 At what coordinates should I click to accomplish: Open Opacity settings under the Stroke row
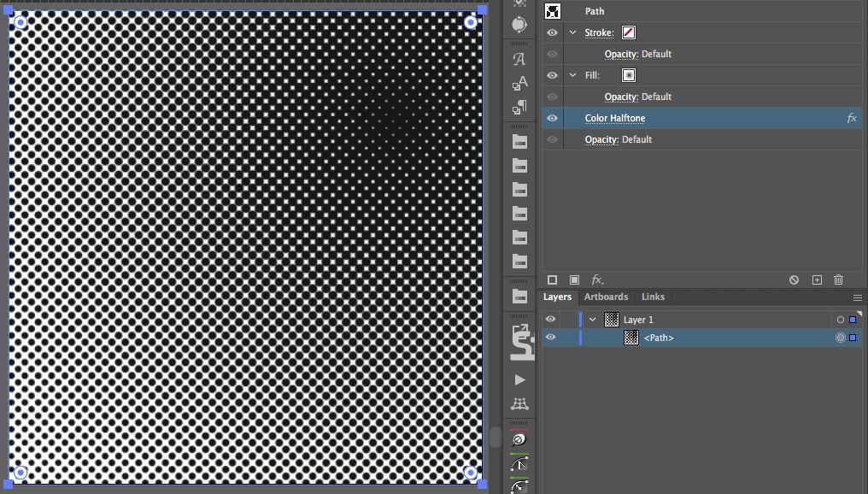tap(621, 54)
